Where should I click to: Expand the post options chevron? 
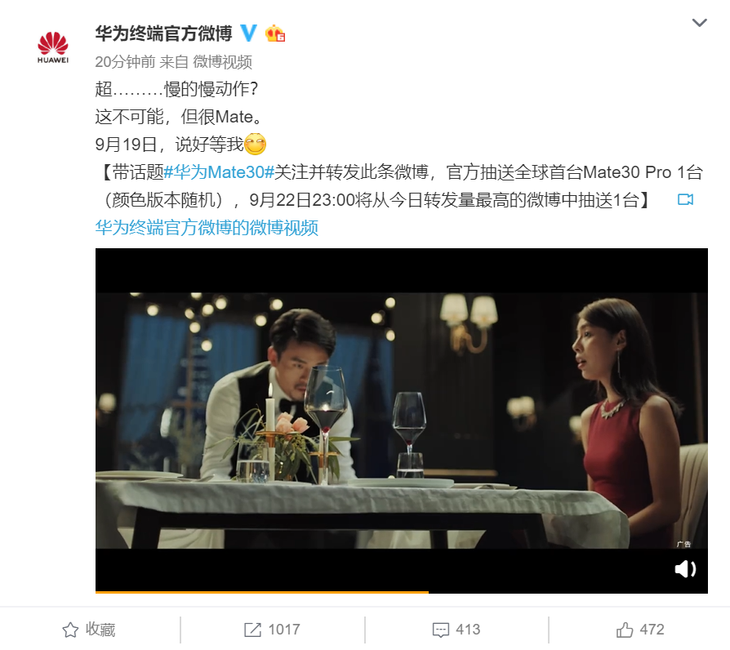pos(699,22)
